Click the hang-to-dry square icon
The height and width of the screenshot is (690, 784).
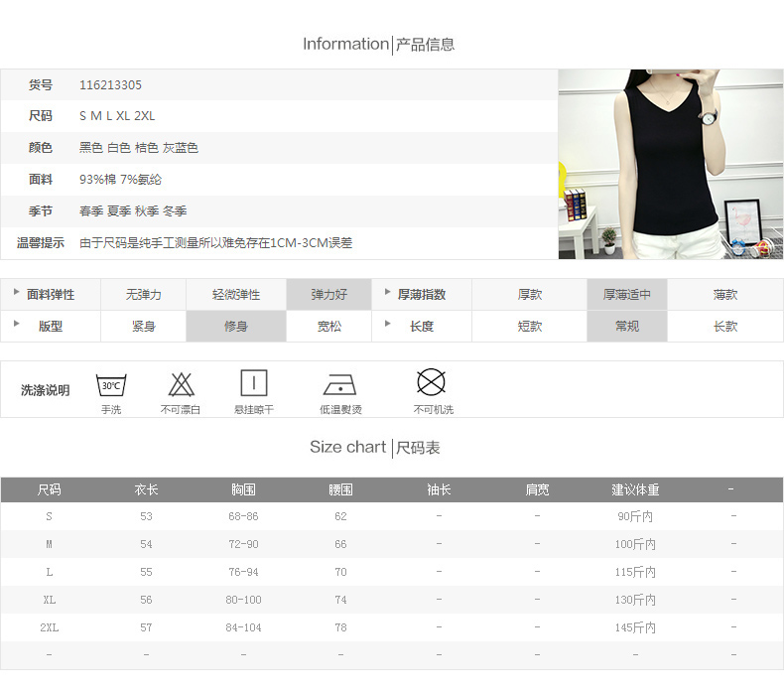click(254, 383)
